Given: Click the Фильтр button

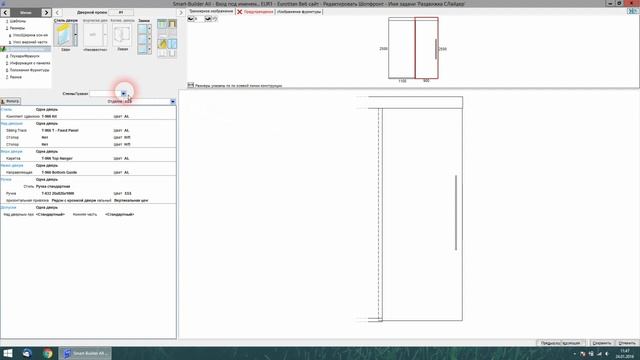Looking at the screenshot, I should [10, 101].
